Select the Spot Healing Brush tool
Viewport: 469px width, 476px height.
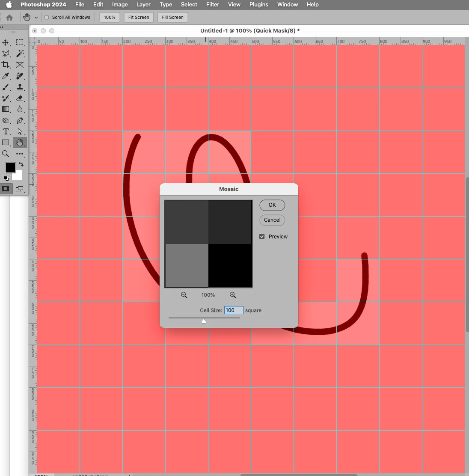point(20,76)
